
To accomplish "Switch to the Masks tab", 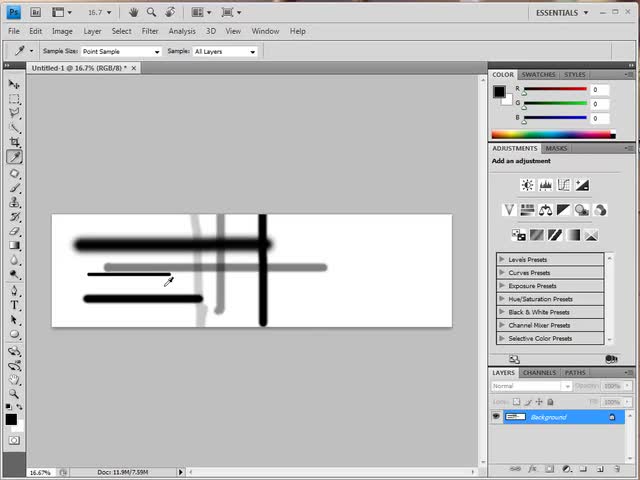I will pos(556,148).
